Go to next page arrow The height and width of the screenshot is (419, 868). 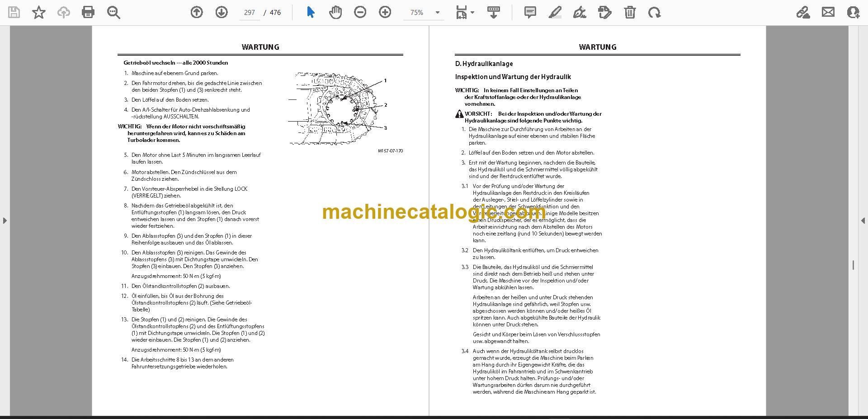[x=222, y=12]
